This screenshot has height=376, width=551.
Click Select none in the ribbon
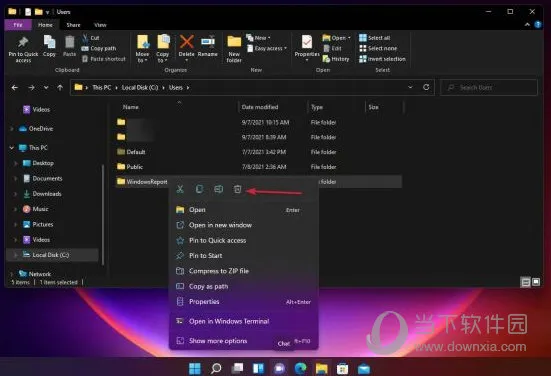pos(378,48)
